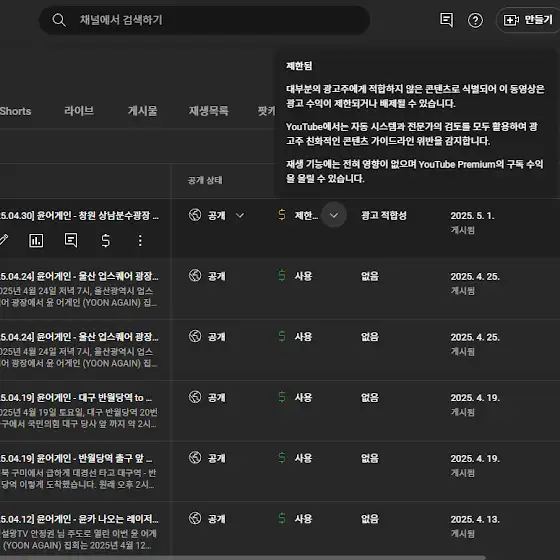Click 없음 restriction on 2025. 4. 13. row

pyautogui.click(x=370, y=519)
